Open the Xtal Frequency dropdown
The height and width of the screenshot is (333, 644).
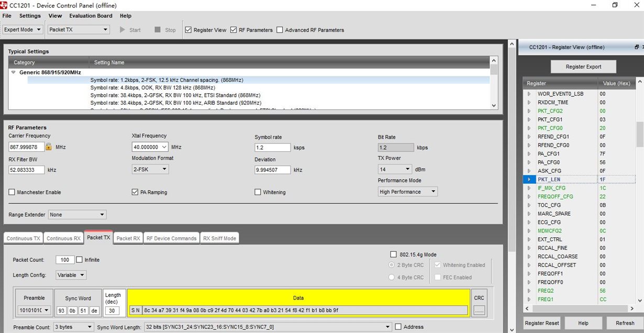pyautogui.click(x=150, y=147)
